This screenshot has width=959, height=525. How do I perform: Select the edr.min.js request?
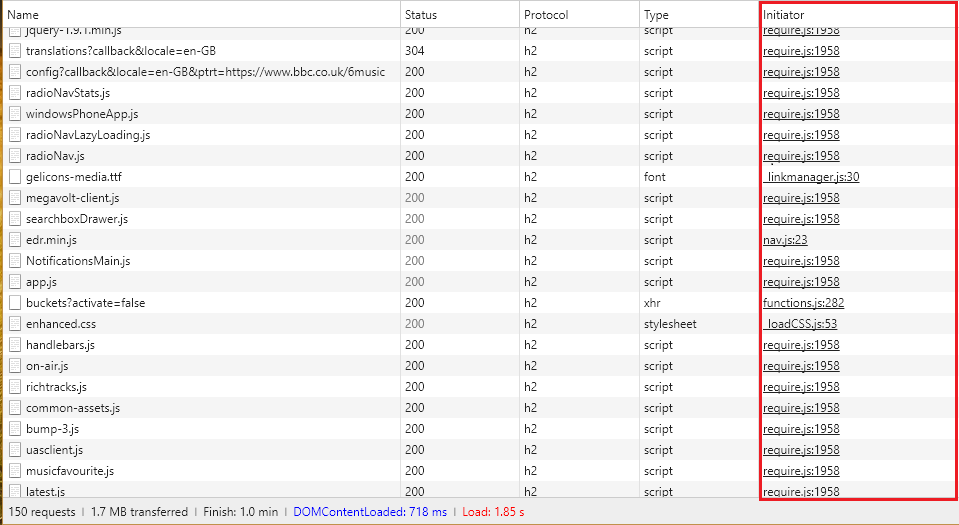pos(51,240)
